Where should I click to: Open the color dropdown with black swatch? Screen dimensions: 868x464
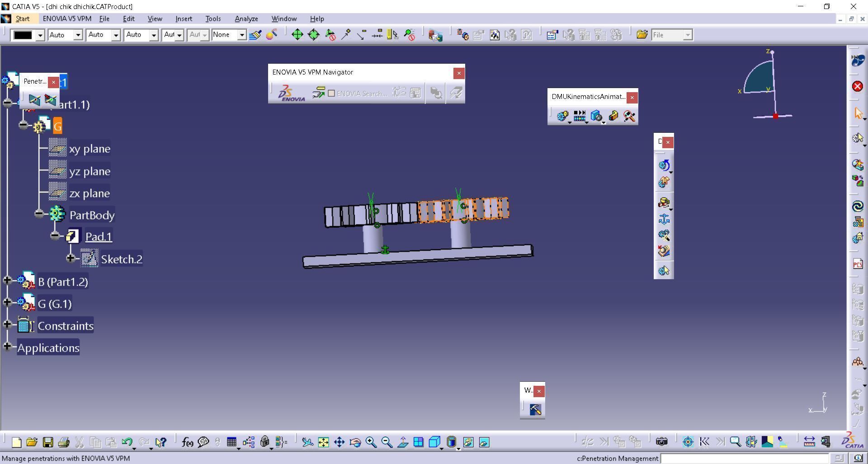40,35
